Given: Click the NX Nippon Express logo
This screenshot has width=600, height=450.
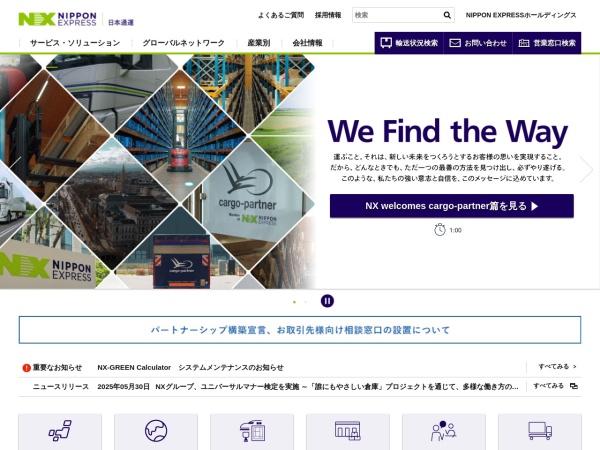Looking at the screenshot, I should (x=57, y=19).
